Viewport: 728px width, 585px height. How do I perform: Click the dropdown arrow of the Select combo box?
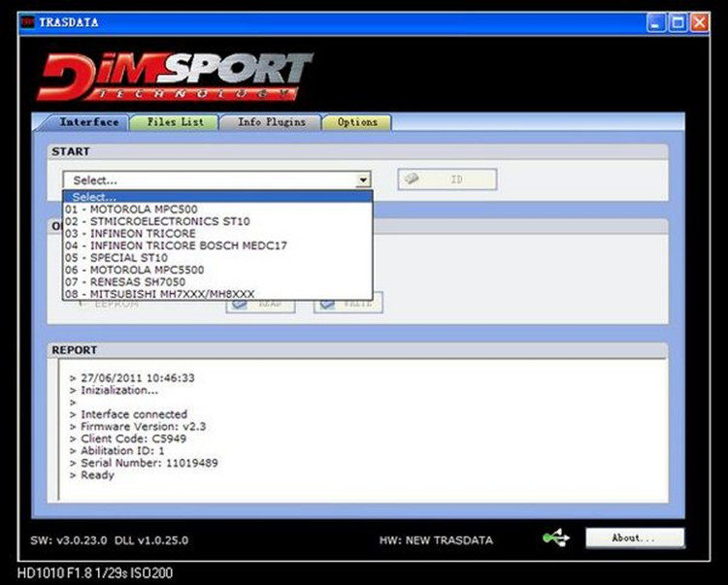[363, 179]
